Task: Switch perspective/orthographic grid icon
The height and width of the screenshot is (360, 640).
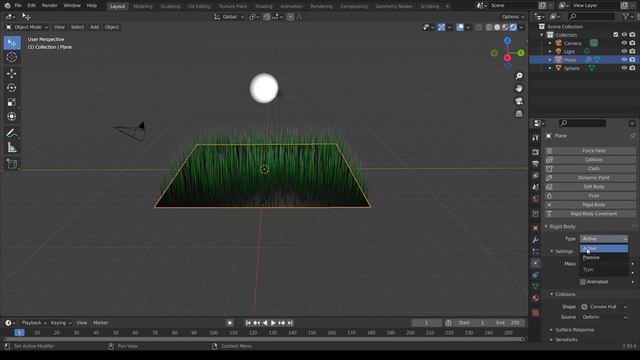Action: click(519, 113)
